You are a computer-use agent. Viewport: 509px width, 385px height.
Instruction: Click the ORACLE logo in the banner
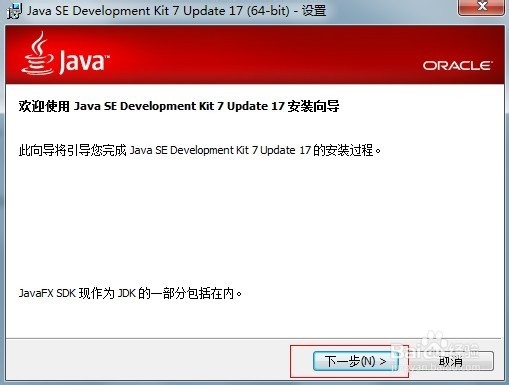pyautogui.click(x=457, y=65)
